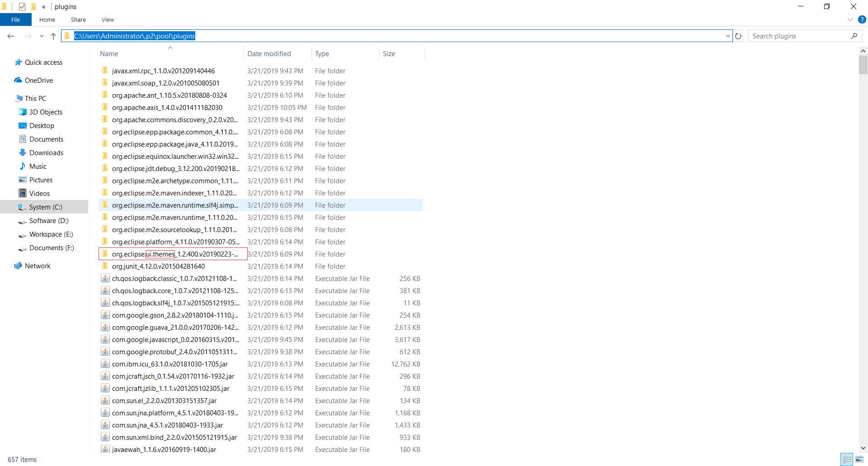Image resolution: width=868 pixels, height=466 pixels.
Task: Select the Documents (F:) drive
Action: click(52, 248)
